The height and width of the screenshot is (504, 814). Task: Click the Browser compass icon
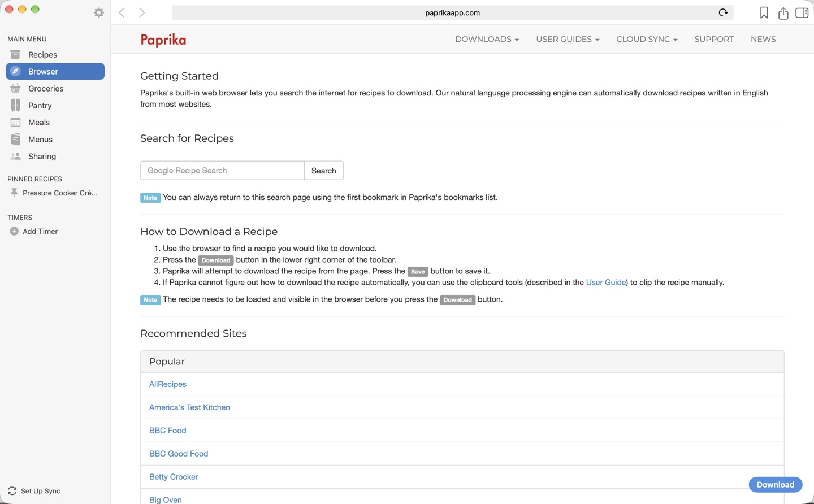click(x=15, y=72)
